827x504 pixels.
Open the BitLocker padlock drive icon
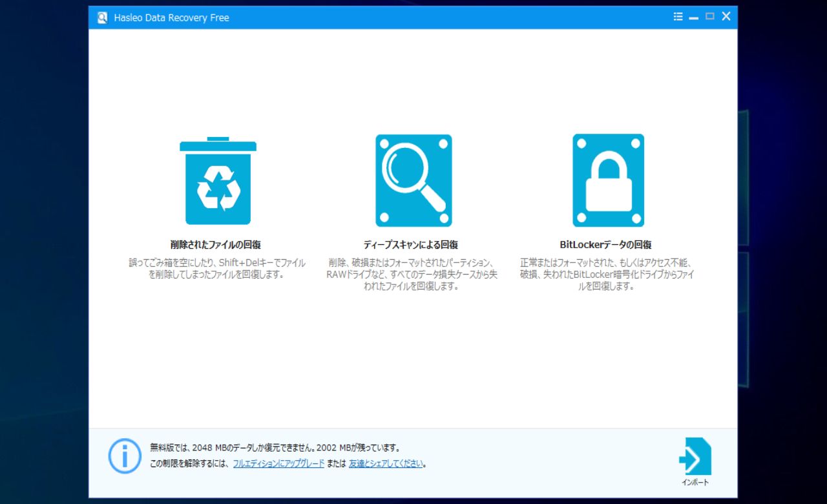608,180
